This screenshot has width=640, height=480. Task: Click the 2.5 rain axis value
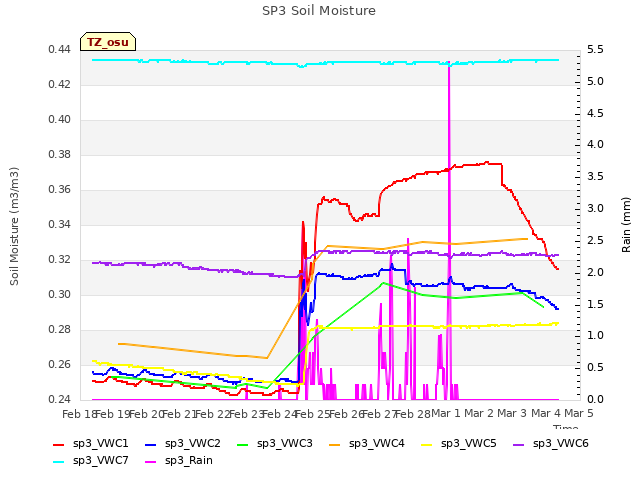click(x=595, y=240)
